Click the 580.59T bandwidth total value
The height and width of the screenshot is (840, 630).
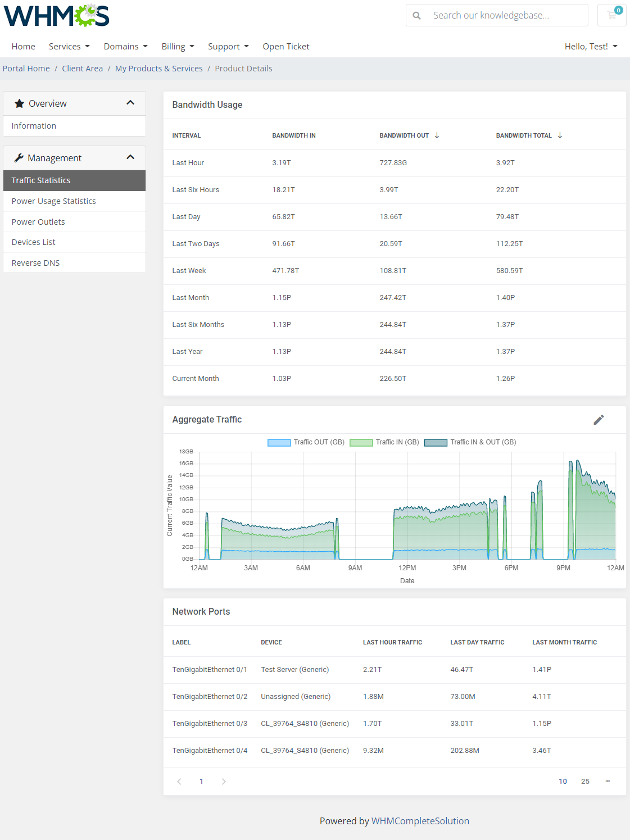tap(509, 271)
